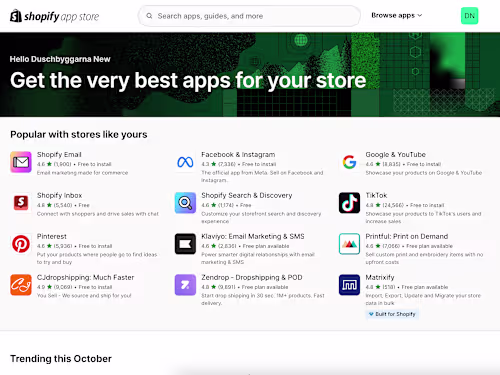Click the Built for Shopify badge
Image resolution: width=500 pixels, height=375 pixels.
(x=392, y=314)
